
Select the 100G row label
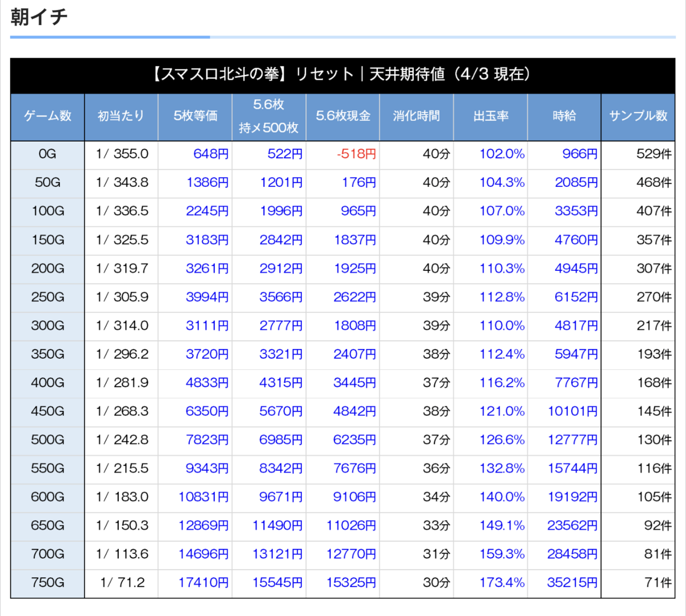pyautogui.click(x=47, y=211)
